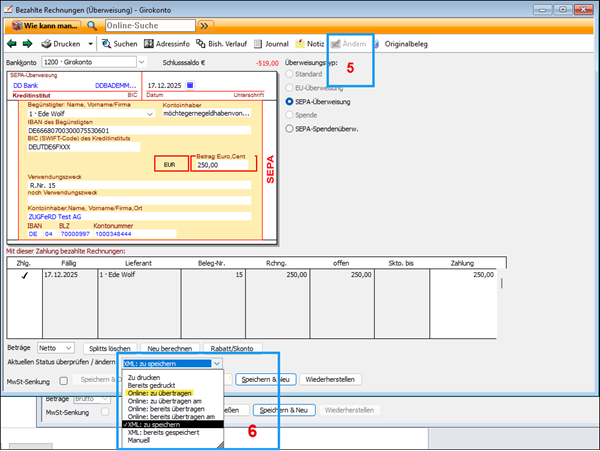Image resolution: width=600 pixels, height=451 pixels.
Task: Expand the Bankkonto dropdown
Action: pos(141,62)
